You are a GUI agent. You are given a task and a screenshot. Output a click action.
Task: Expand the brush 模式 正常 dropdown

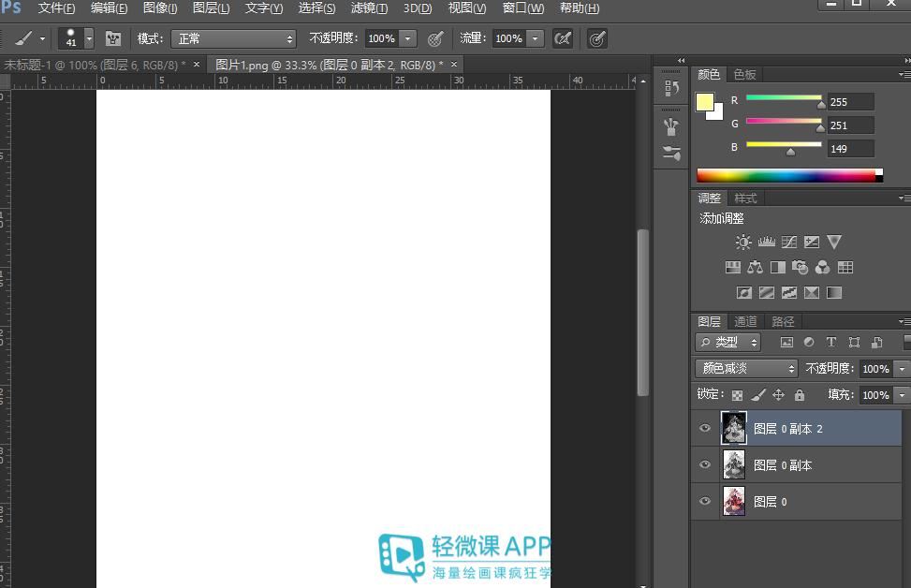[x=233, y=38]
